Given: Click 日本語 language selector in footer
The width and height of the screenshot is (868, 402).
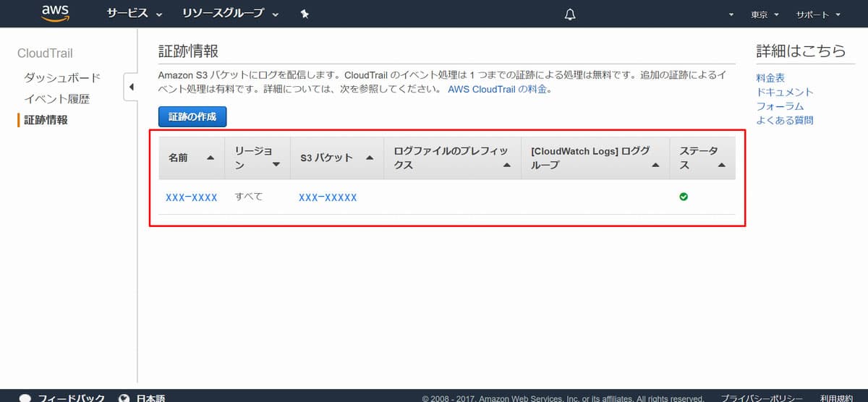Looking at the screenshot, I should point(150,398).
